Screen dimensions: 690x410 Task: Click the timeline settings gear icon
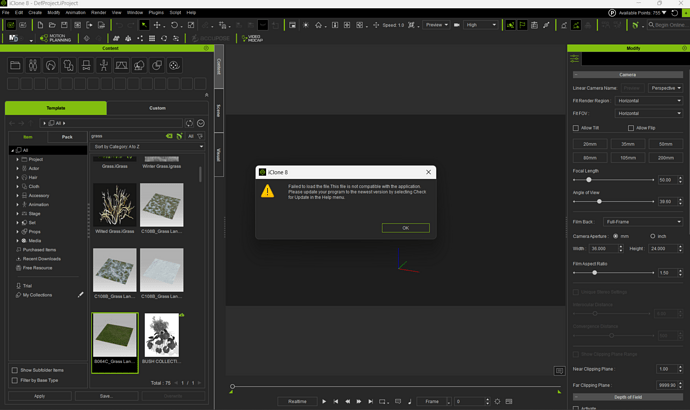pos(497,401)
